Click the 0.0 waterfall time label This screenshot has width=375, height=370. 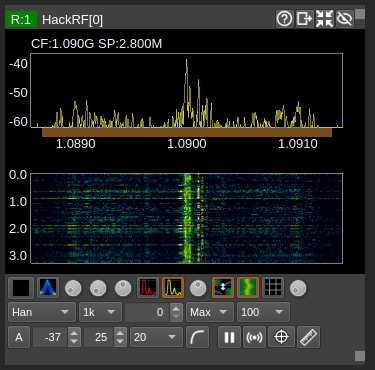(x=18, y=175)
